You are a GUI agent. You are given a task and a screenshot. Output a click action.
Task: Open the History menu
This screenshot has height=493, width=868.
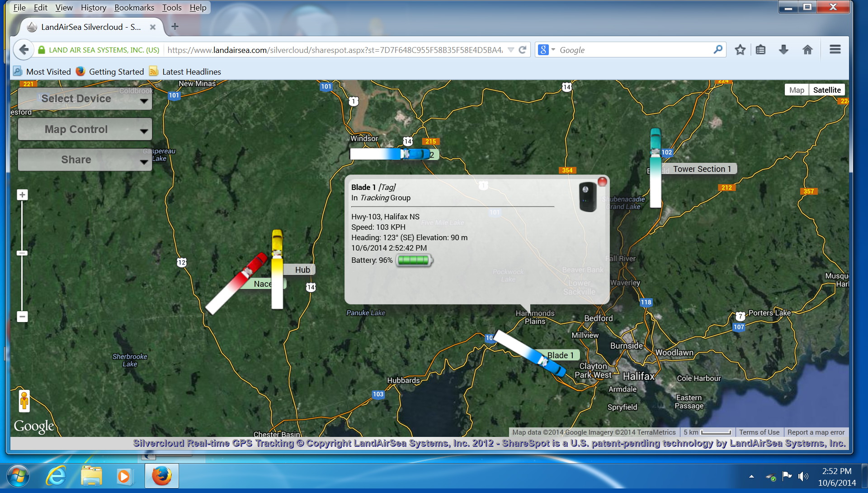pos(94,8)
